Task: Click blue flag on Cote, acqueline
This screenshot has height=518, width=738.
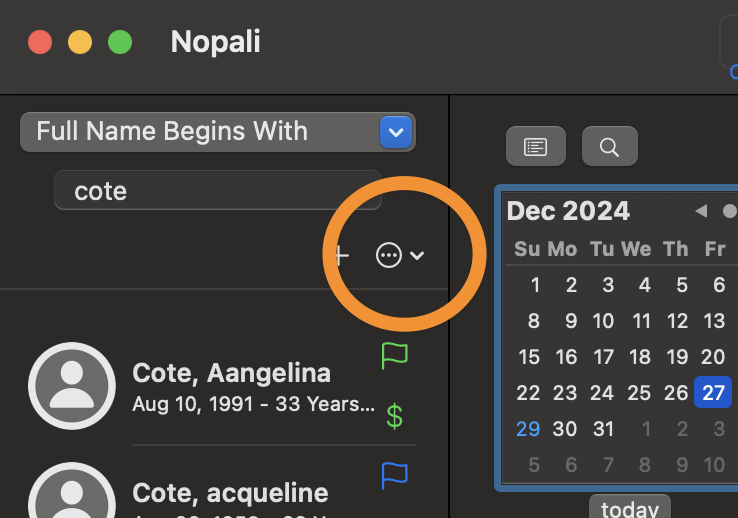Action: pyautogui.click(x=394, y=476)
